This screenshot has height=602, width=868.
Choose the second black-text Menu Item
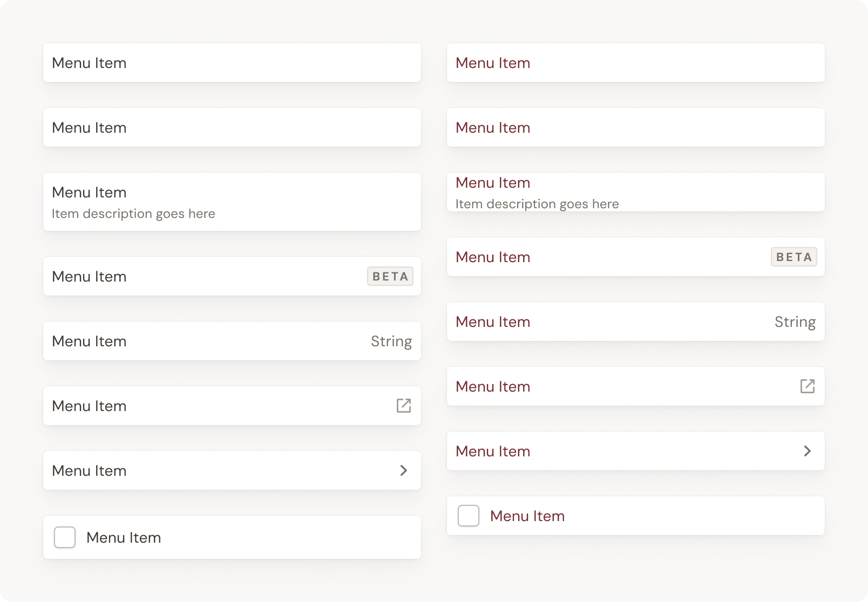click(x=232, y=127)
